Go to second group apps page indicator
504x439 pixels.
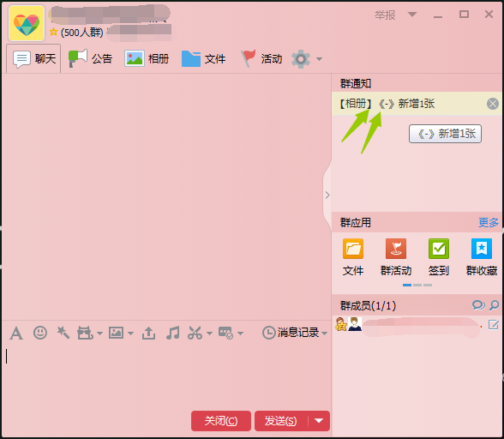click(417, 285)
